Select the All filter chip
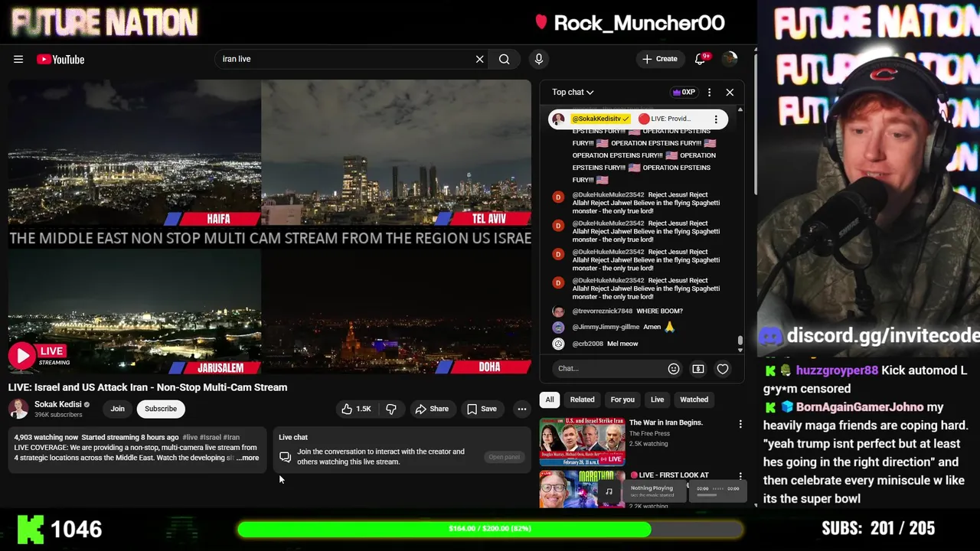Viewport: 980px width, 551px height. click(549, 399)
